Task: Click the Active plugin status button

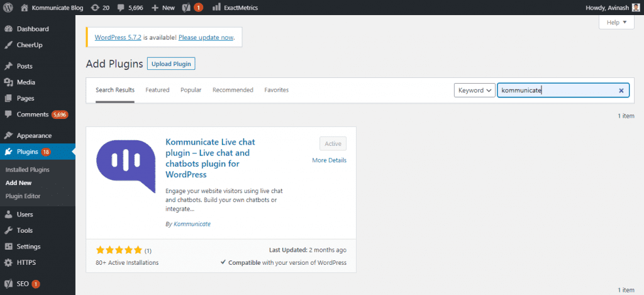Action: point(333,144)
